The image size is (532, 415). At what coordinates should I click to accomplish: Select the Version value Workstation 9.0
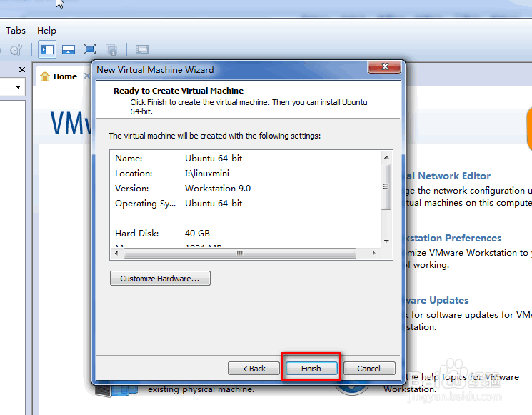[x=218, y=189]
